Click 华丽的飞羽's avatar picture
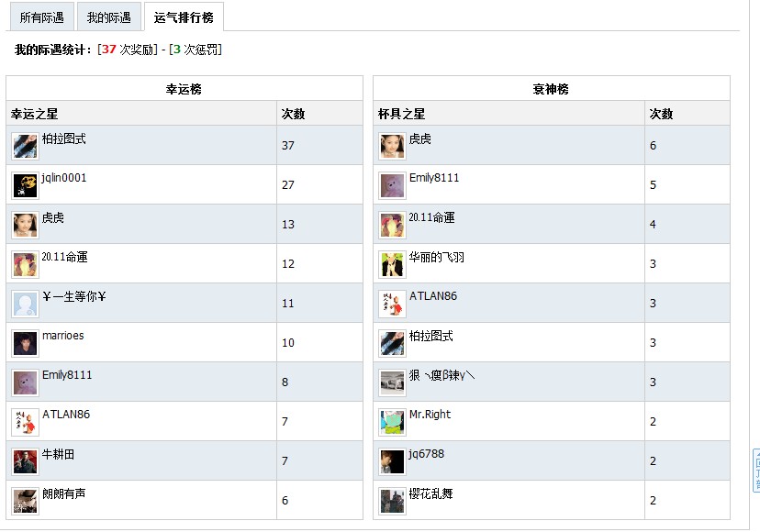Image resolution: width=760 pixels, height=532 pixels. (392, 264)
